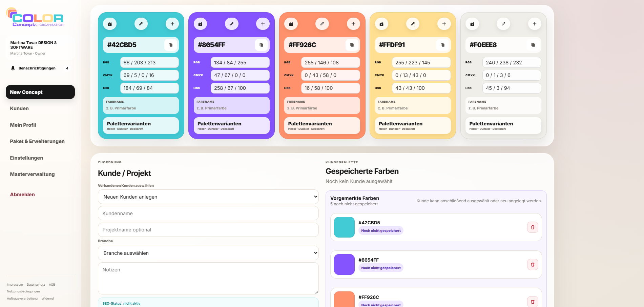The width and height of the screenshot is (644, 307).
Task: Lock the #42CBD5 color card
Action: click(110, 24)
